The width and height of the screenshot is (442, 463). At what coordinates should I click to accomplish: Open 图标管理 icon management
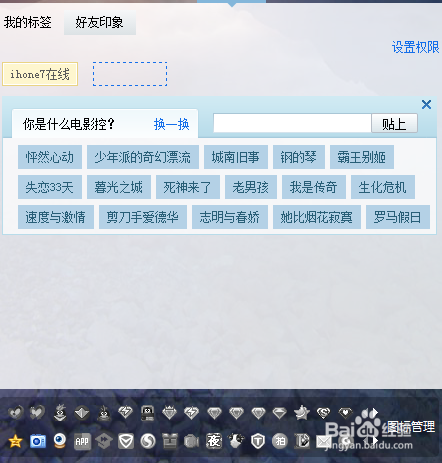tap(412, 426)
